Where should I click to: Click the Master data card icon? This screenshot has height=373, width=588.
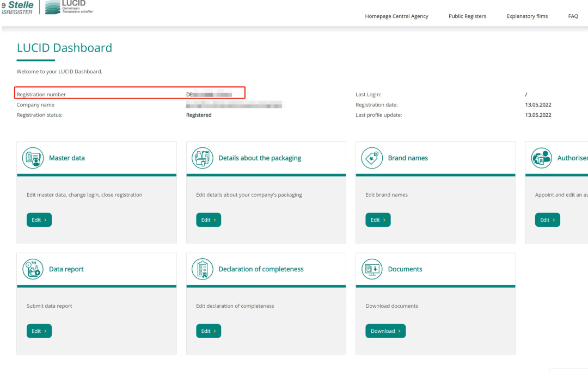33,158
